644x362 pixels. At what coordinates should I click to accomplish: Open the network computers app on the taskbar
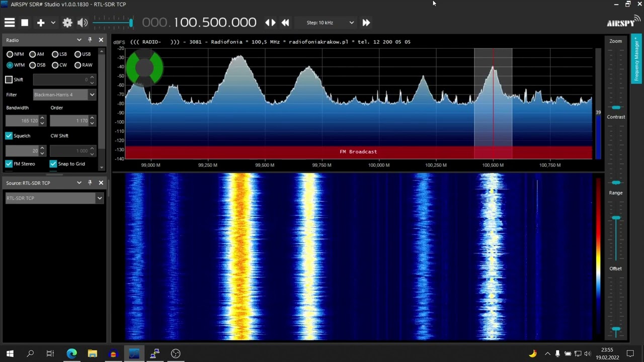click(154, 353)
